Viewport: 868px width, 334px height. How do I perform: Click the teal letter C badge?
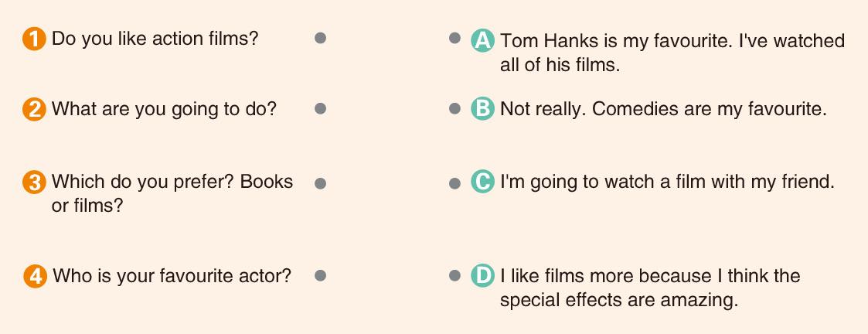[482, 182]
